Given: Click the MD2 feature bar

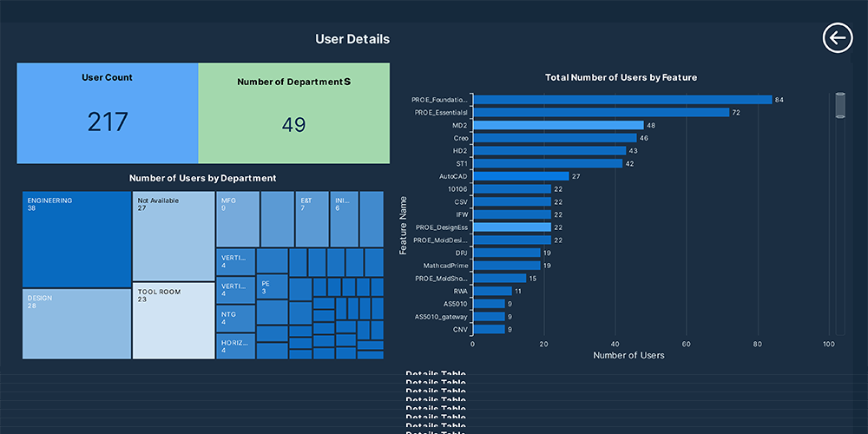Looking at the screenshot, I should pyautogui.click(x=558, y=125).
